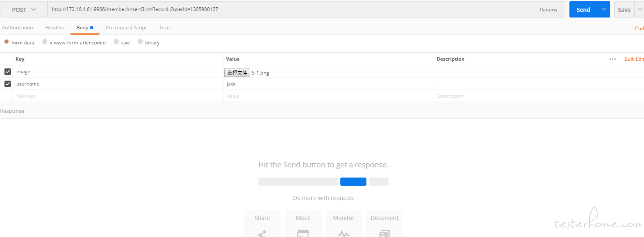
Task: Expand the Save button dropdown arrow
Action: [640, 9]
